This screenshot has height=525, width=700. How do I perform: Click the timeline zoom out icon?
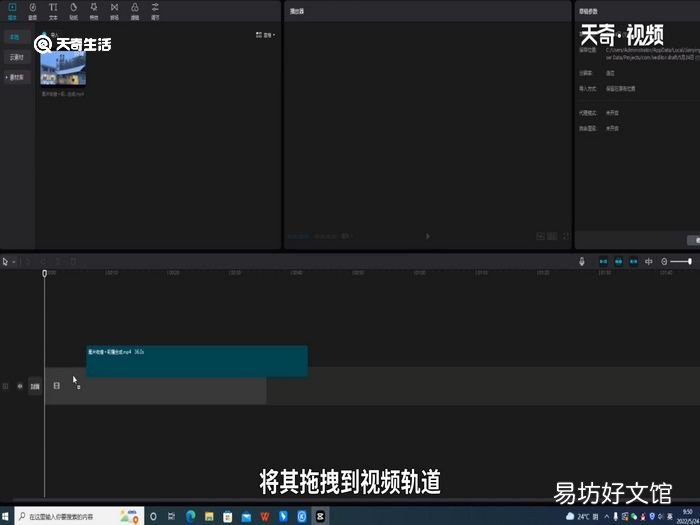tap(664, 262)
